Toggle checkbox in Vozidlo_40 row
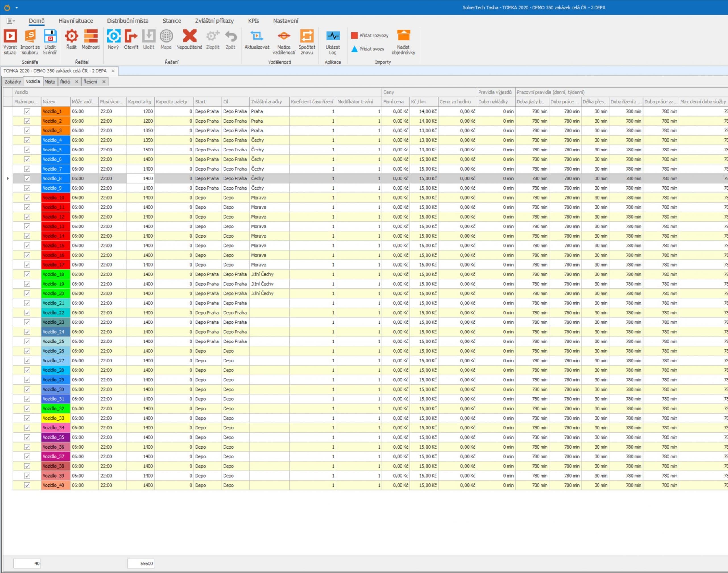The image size is (728, 573). pyautogui.click(x=27, y=485)
